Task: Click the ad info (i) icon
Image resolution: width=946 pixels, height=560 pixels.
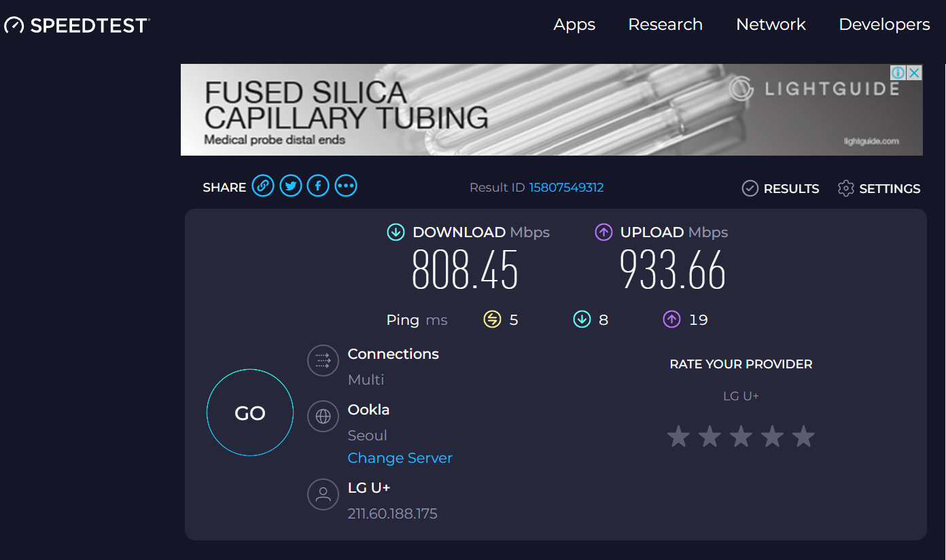Action: [898, 72]
